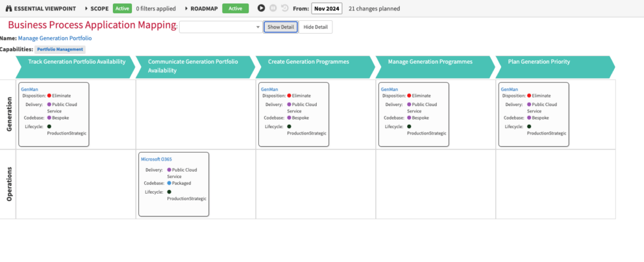Click the Portfolio Management capability tag
Screen dimensions: 644x262
60,49
